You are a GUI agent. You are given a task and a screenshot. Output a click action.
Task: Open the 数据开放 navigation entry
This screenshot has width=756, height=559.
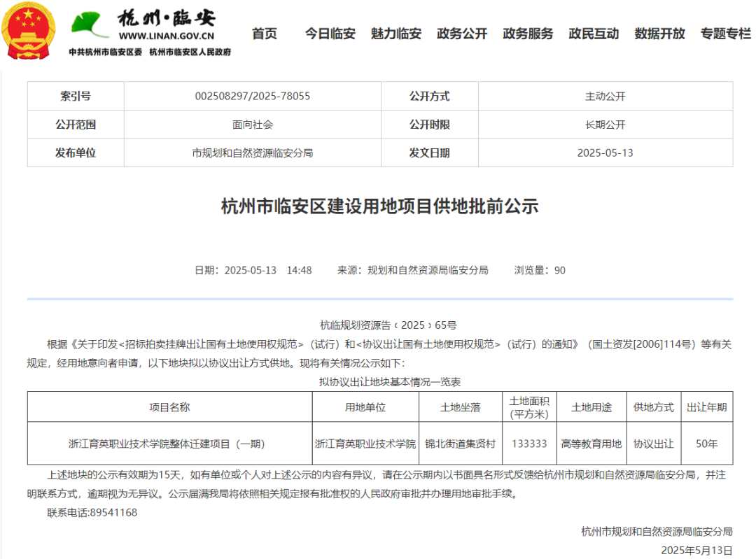point(659,33)
